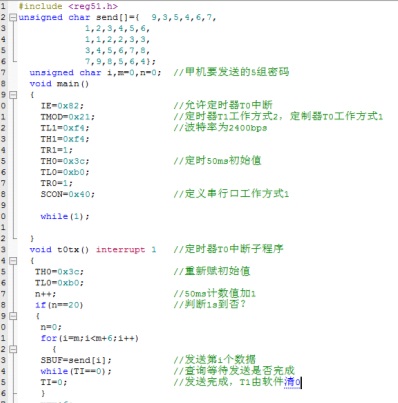Image resolution: width=398 pixels, height=403 pixels.
Task: Click the SCON=0x40 statement
Action: click(x=68, y=194)
